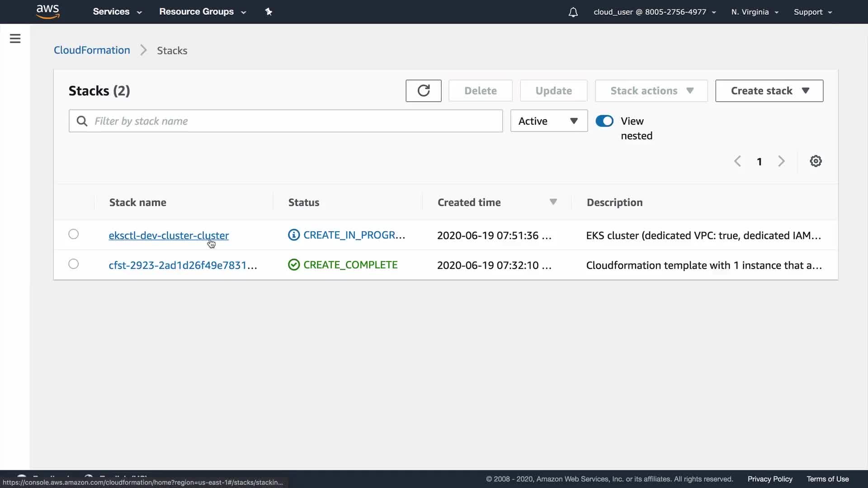Screen dimensions: 868x488
Task: Select radio button for eksctl-dev-cluster-cluster
Action: click(x=73, y=234)
